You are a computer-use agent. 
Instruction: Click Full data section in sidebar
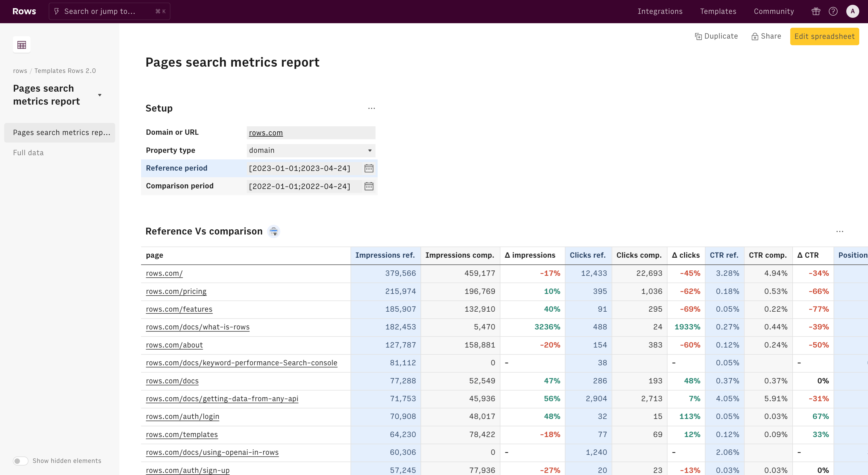tap(28, 153)
